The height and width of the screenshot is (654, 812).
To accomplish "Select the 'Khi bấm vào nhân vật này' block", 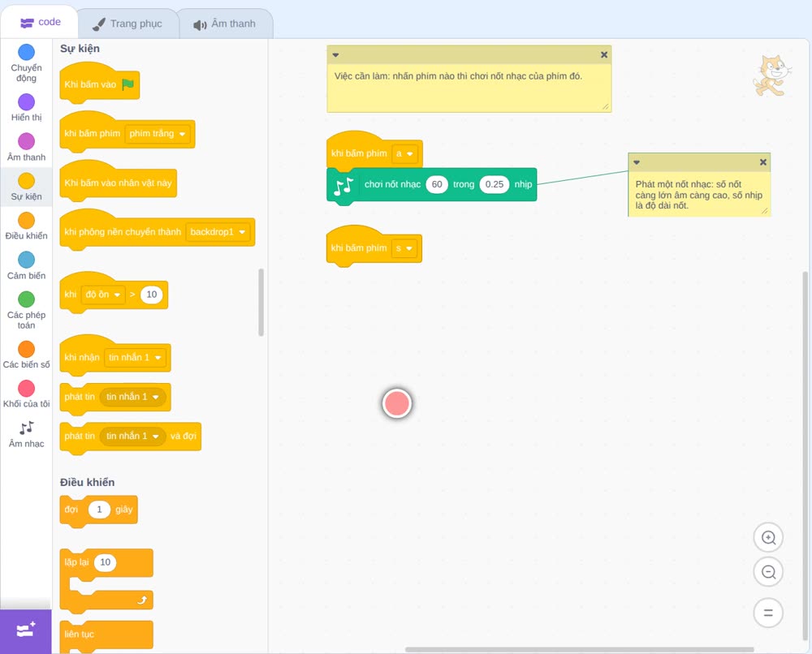I will point(118,181).
